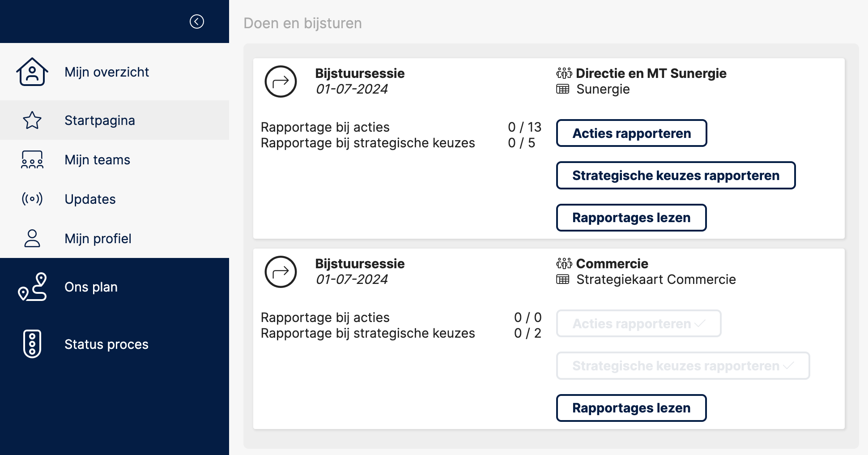Screen dimensions: 868x455
Task: Click the arrow icon of the Sunergie Bijstuursessie
Action: tap(281, 82)
